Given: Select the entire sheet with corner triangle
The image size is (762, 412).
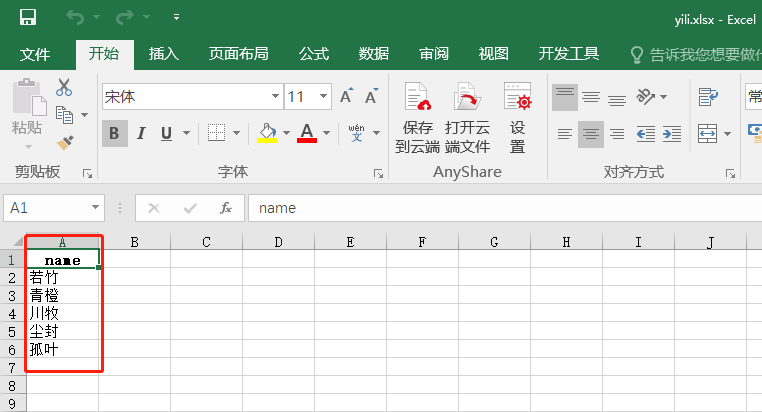Looking at the screenshot, I should [17, 242].
